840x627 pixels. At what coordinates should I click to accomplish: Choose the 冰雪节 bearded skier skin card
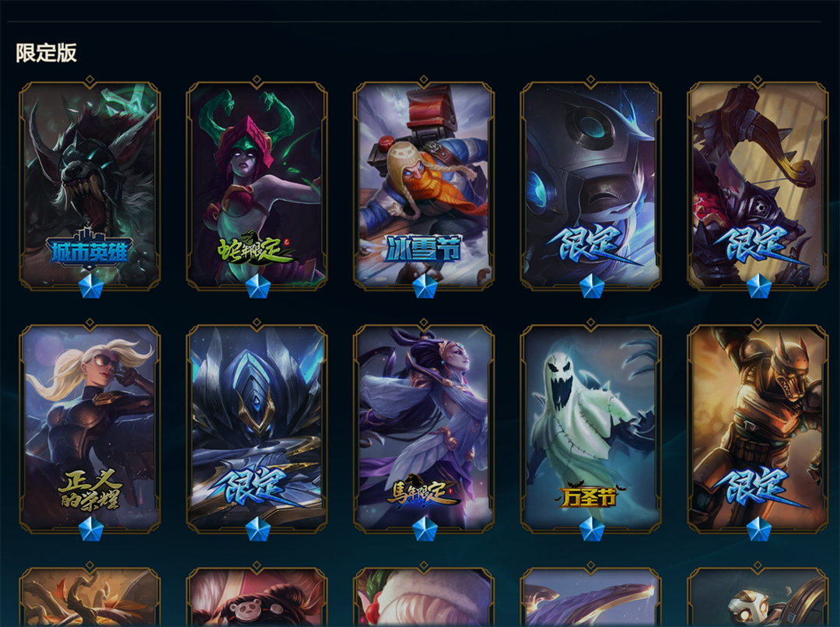pos(424,185)
